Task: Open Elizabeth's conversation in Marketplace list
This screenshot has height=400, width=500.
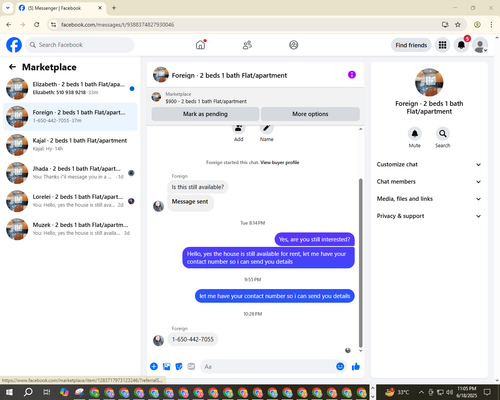Action: click(x=70, y=89)
